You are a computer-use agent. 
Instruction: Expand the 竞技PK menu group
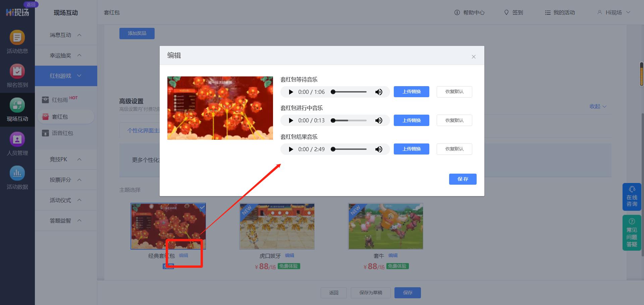pos(66,159)
